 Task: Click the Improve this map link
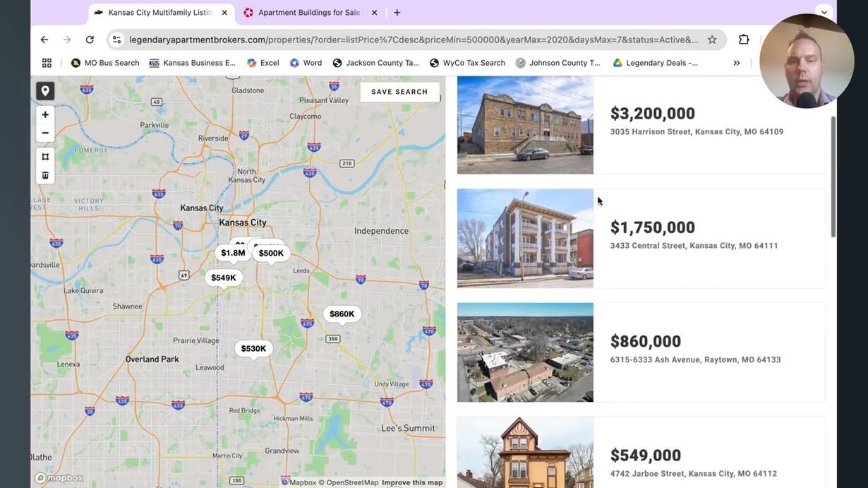tap(412, 483)
